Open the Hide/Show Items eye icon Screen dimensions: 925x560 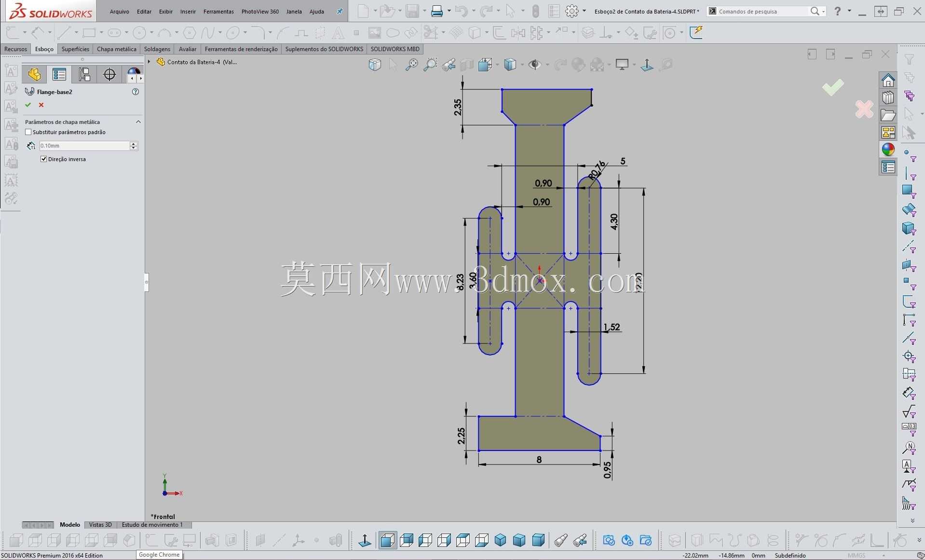click(534, 64)
